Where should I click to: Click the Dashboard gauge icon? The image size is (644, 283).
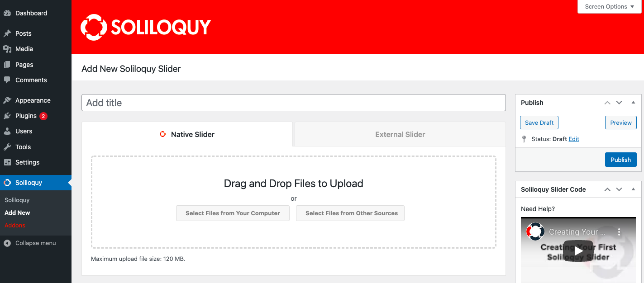[7, 13]
